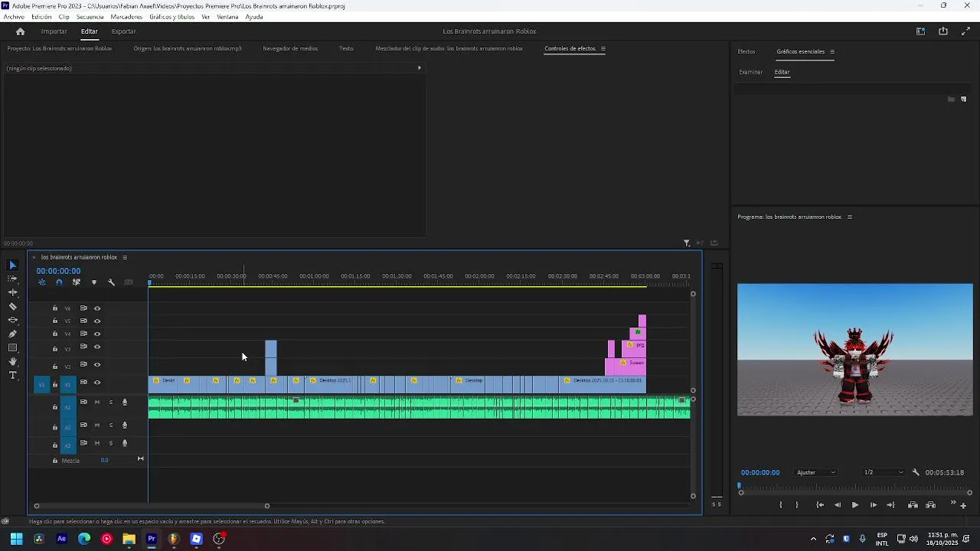Open the Controles de efectos panel menu
Image resolution: width=980 pixels, height=551 pixels.
pos(603,48)
